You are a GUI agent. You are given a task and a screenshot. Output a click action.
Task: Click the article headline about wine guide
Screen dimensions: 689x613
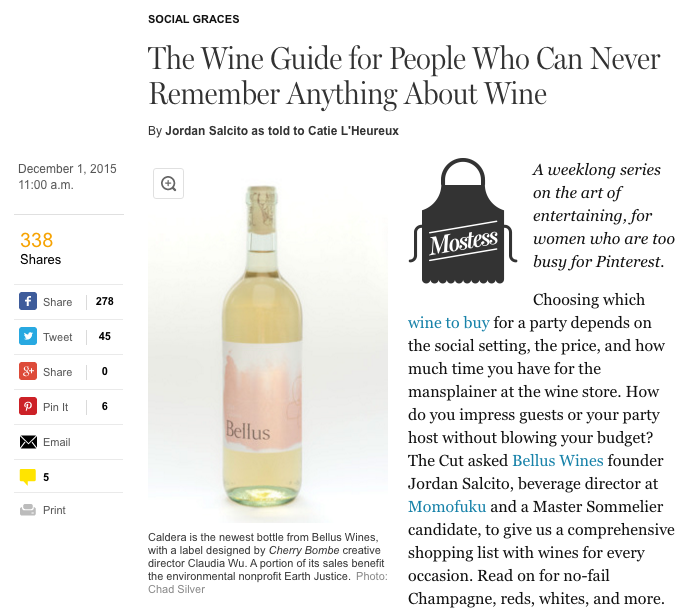coord(404,76)
